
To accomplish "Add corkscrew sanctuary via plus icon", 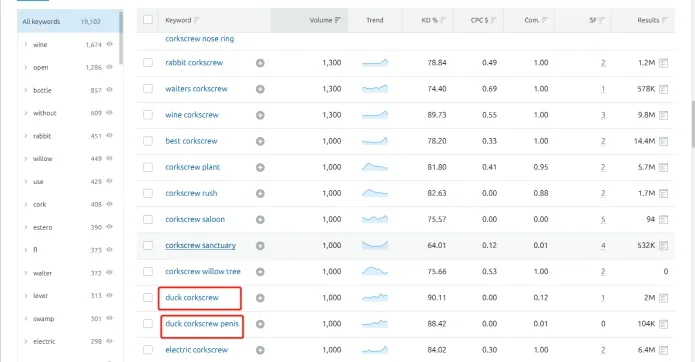I will [x=260, y=245].
